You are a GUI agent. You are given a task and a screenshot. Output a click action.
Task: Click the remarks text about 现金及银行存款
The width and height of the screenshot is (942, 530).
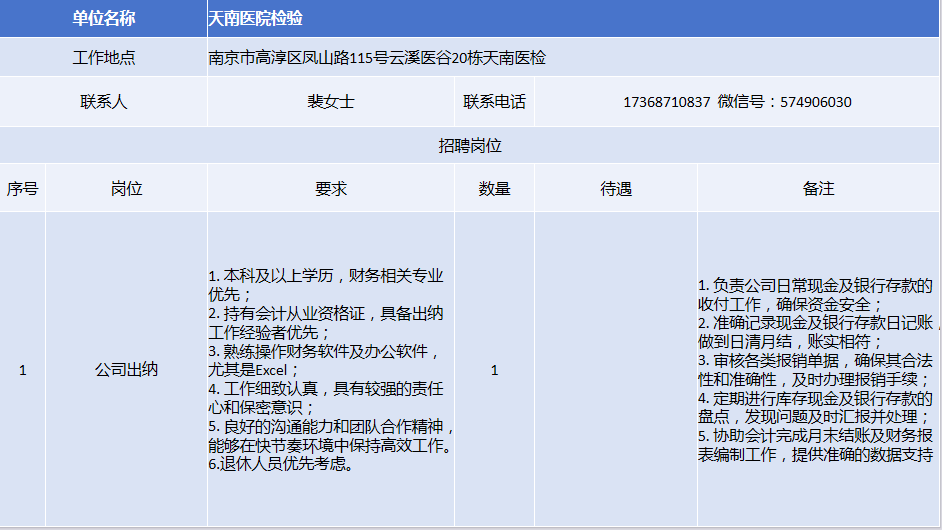coord(818,370)
